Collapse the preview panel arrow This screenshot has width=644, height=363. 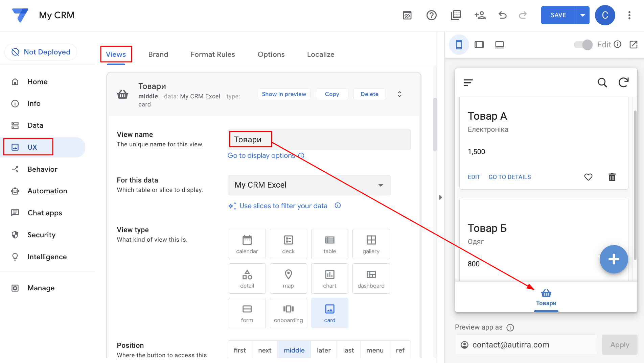[x=440, y=197]
